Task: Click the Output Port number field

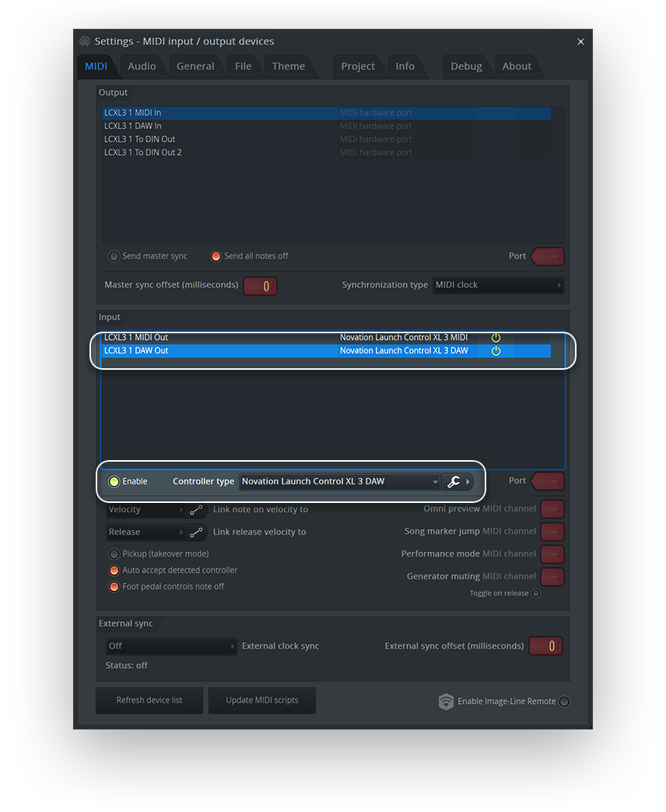Action: pos(549,256)
